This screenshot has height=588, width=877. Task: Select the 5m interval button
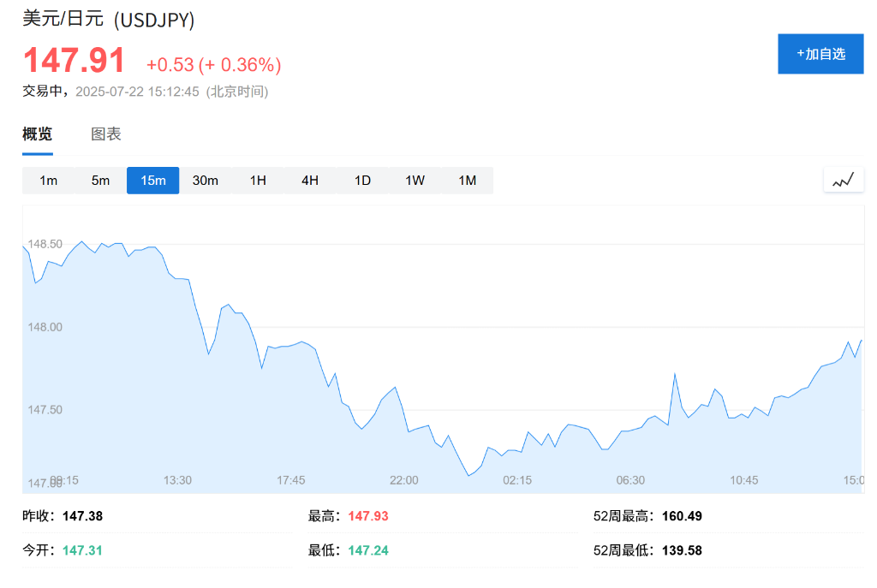pos(101,181)
